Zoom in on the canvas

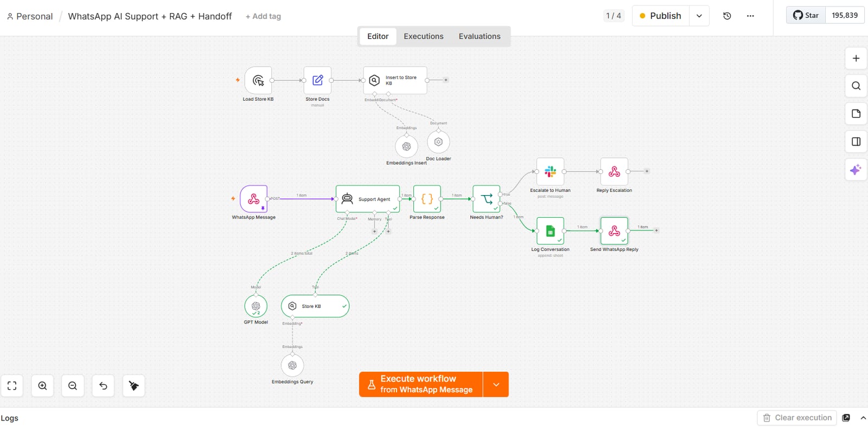[42, 386]
